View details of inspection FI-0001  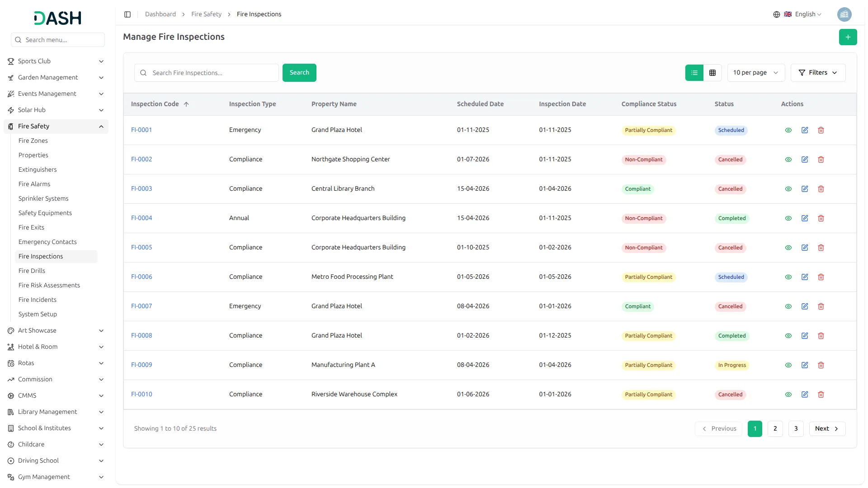pos(788,130)
